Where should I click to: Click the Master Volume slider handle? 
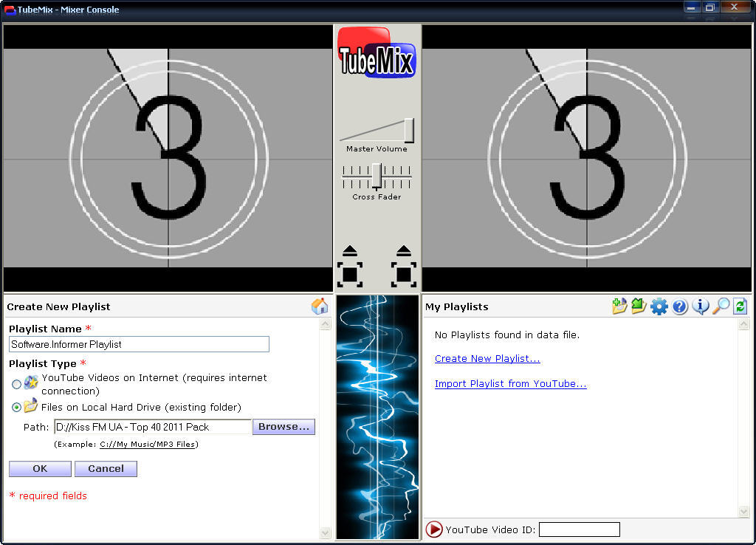point(409,130)
